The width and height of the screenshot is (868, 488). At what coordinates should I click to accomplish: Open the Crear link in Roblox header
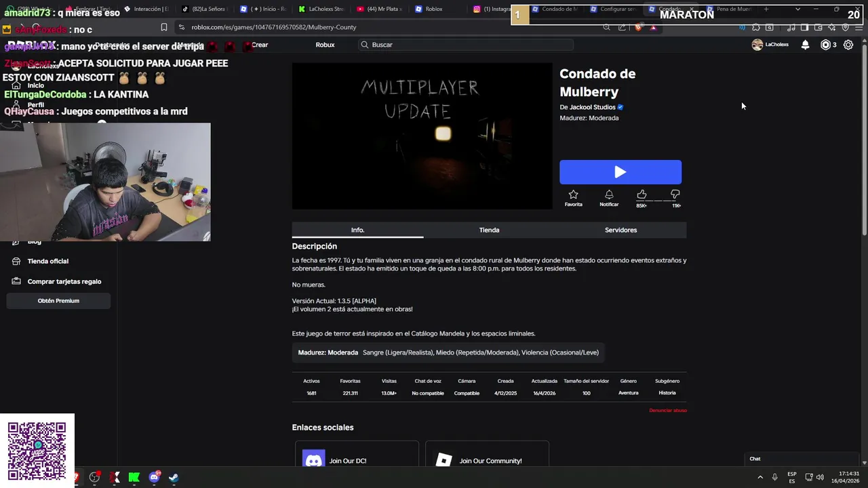pyautogui.click(x=260, y=45)
